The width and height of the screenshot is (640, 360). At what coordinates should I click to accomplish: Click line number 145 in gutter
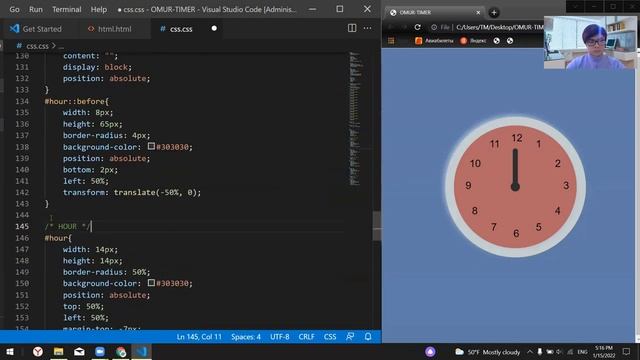(22, 226)
